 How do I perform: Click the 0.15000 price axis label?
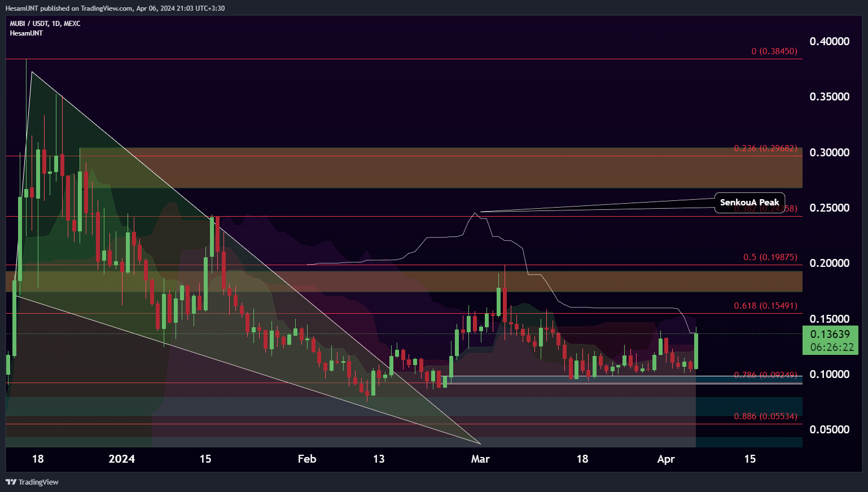(829, 319)
